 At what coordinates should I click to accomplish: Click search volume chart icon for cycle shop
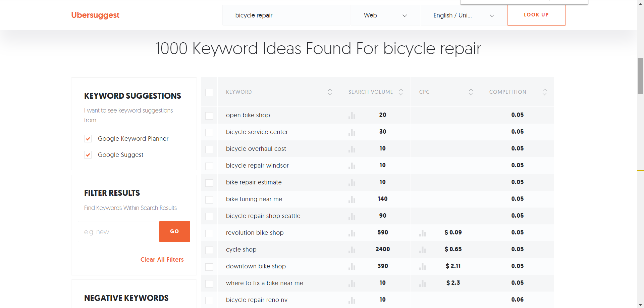click(x=352, y=250)
